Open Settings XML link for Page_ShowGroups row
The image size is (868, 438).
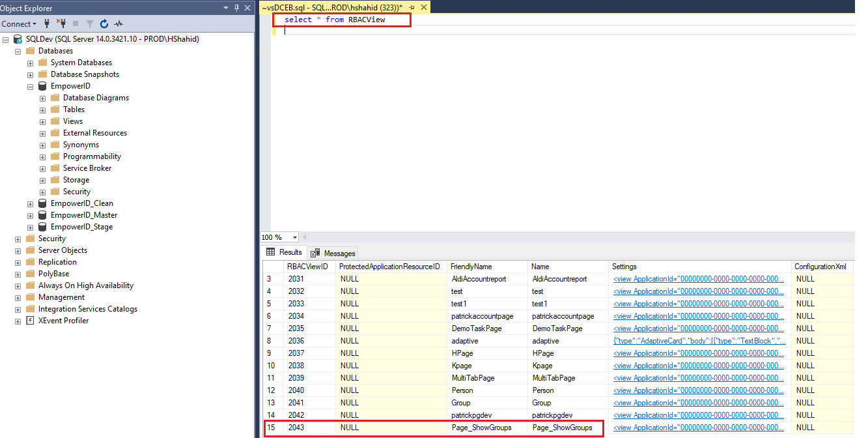(699, 428)
